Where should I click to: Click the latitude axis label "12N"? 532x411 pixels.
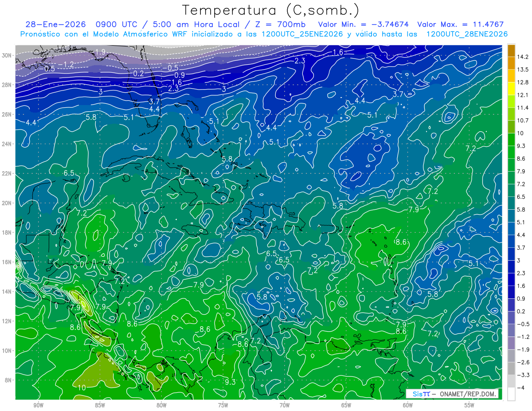click(x=7, y=321)
